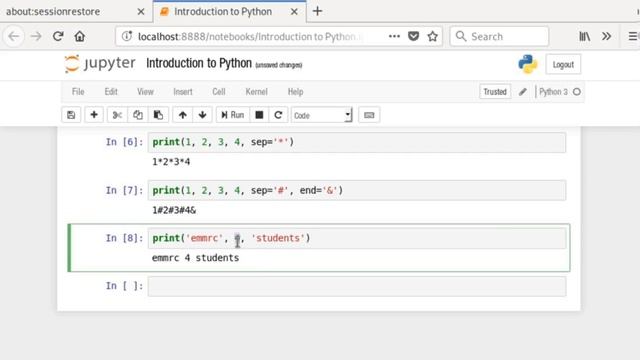640x360 pixels.
Task: Show more toolbar tools chevron
Action: tap(607, 36)
